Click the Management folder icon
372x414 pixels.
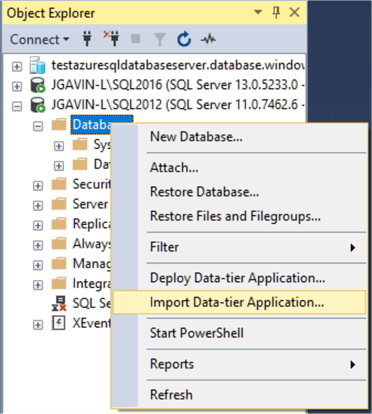tap(59, 263)
